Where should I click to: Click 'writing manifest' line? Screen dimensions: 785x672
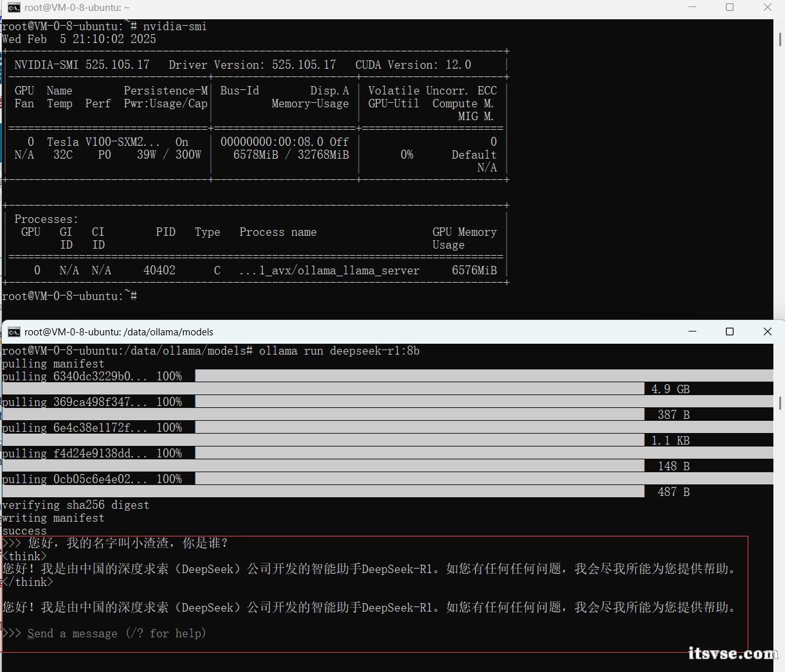[53, 518]
